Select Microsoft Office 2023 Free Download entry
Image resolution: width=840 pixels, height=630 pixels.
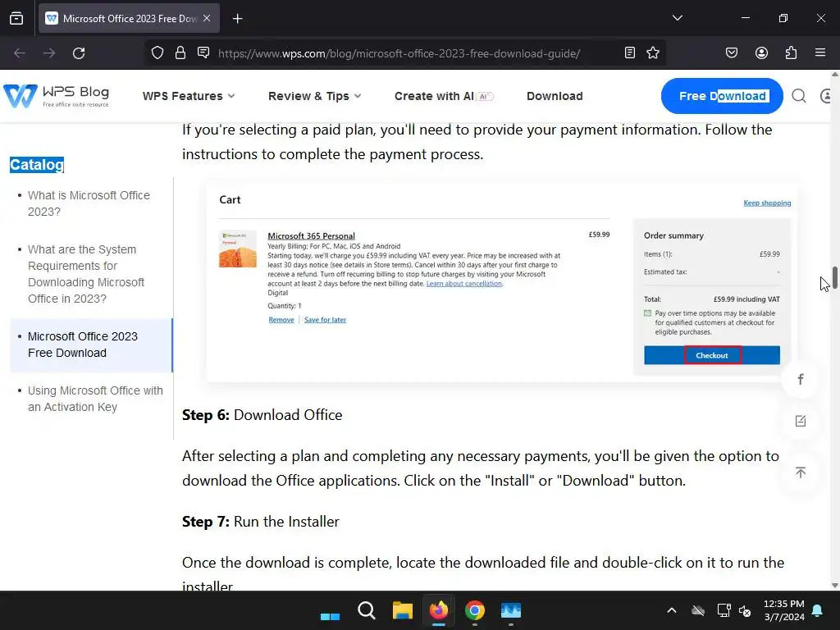pos(92,345)
